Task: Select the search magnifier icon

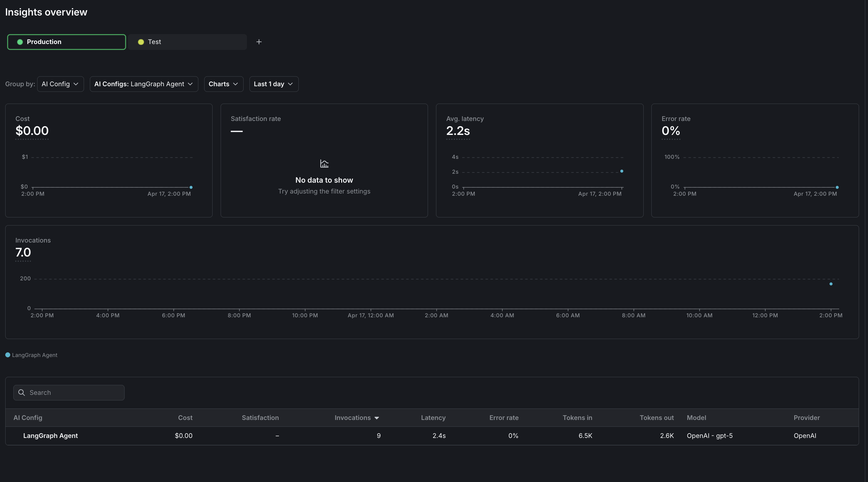Action: tap(21, 392)
